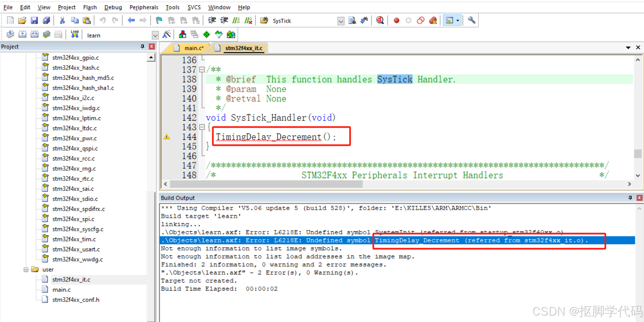The height and width of the screenshot is (322, 644).
Task: Click the Redo arrow icon
Action: coord(115,21)
